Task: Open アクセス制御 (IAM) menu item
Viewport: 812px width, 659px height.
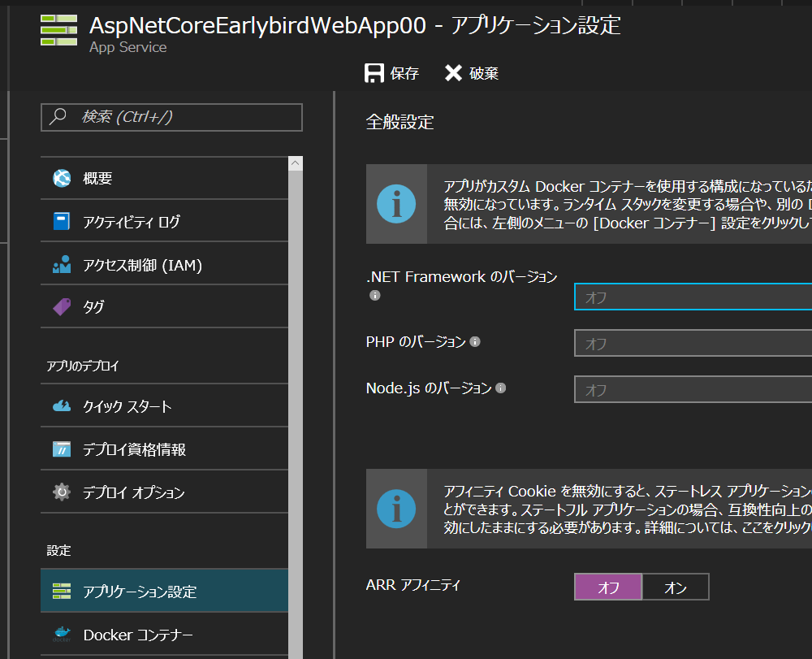Action: tap(164, 264)
